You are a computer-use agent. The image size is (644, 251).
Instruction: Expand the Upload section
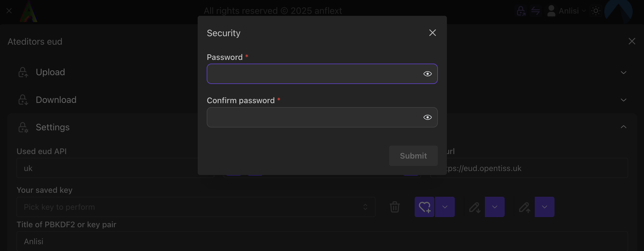(623, 72)
